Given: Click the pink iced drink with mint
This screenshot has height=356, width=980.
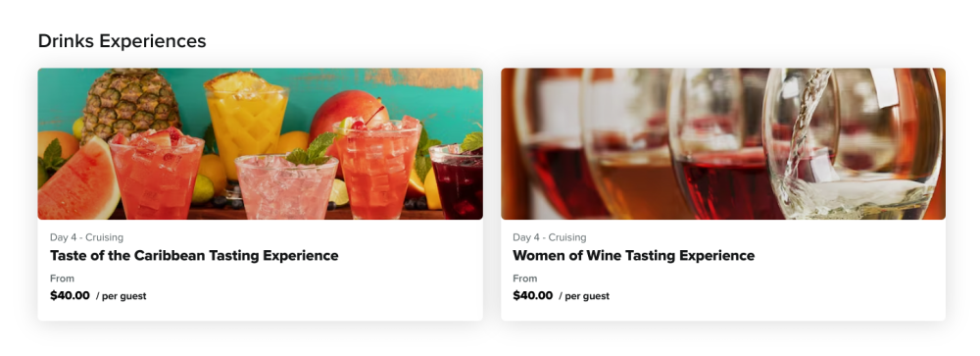Looking at the screenshot, I should click(286, 186).
